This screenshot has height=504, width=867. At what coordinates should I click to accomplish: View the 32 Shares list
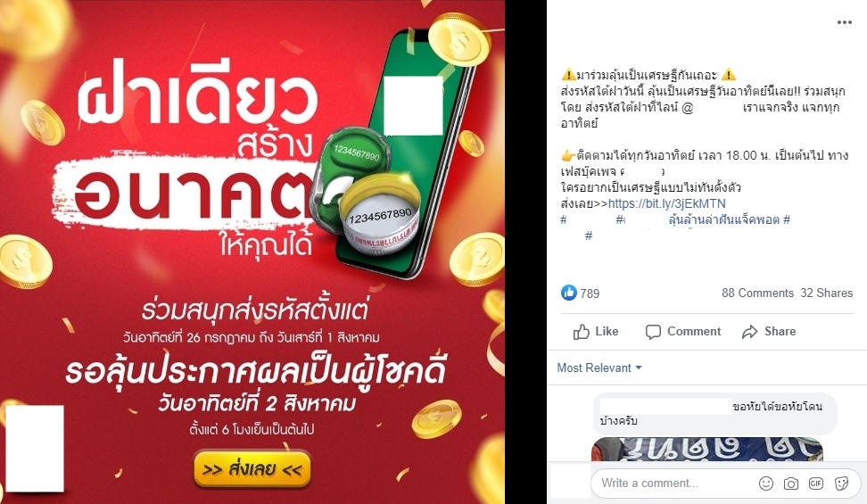(827, 293)
